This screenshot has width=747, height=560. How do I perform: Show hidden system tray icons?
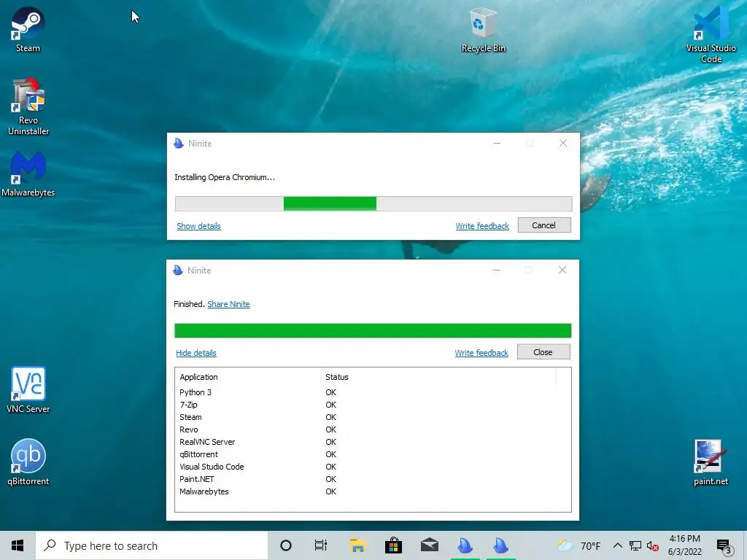[617, 545]
